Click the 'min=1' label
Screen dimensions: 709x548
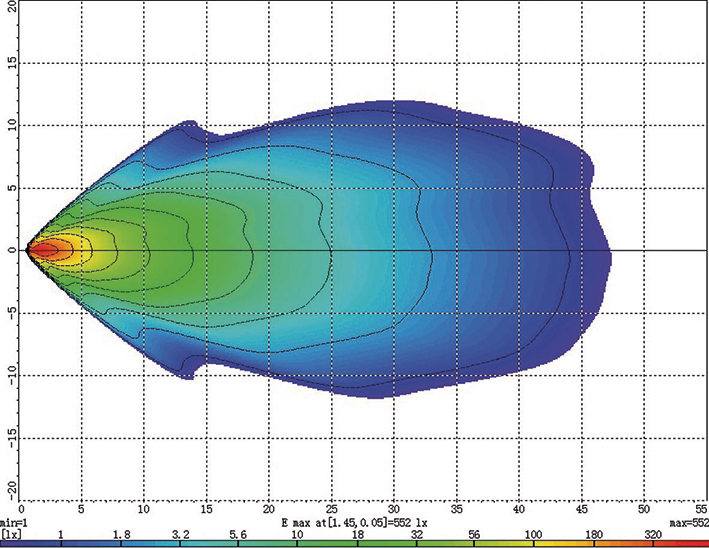click(x=13, y=523)
